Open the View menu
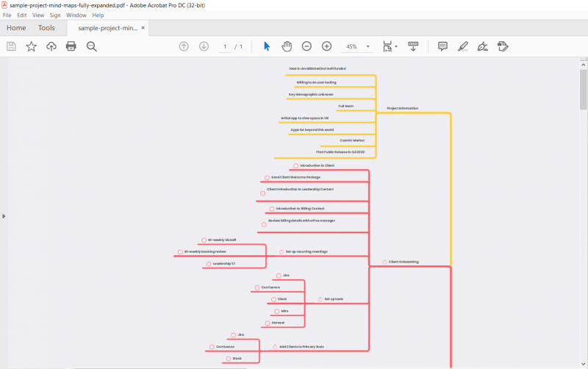The height and width of the screenshot is (369, 588). pos(38,15)
